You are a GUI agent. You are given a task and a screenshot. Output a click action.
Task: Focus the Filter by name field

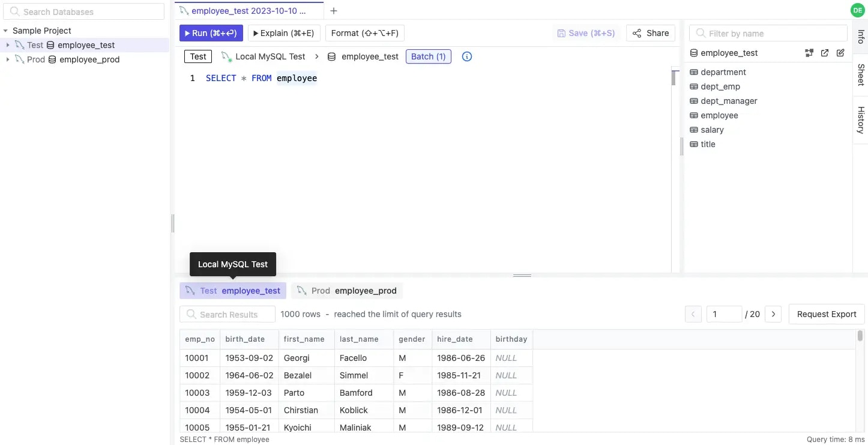(768, 34)
